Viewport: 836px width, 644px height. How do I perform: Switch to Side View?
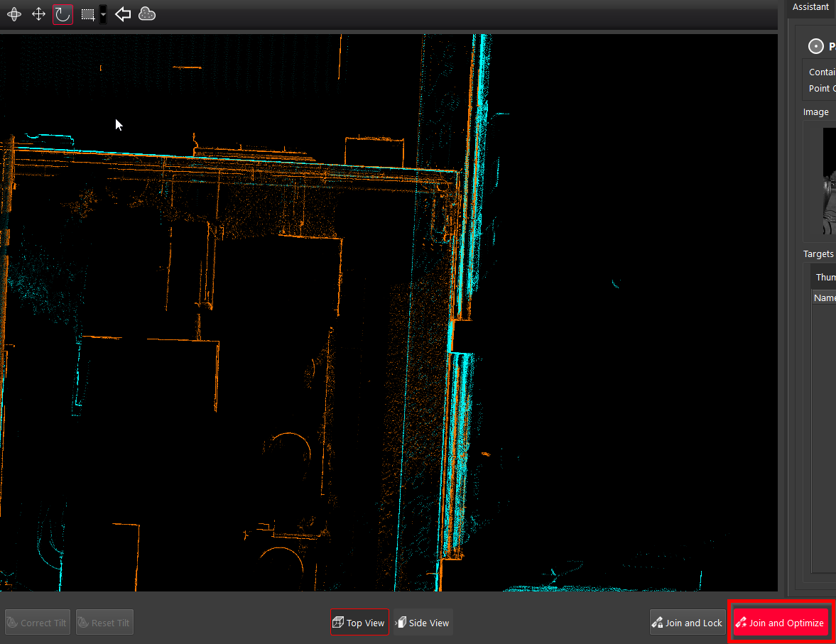click(x=423, y=623)
